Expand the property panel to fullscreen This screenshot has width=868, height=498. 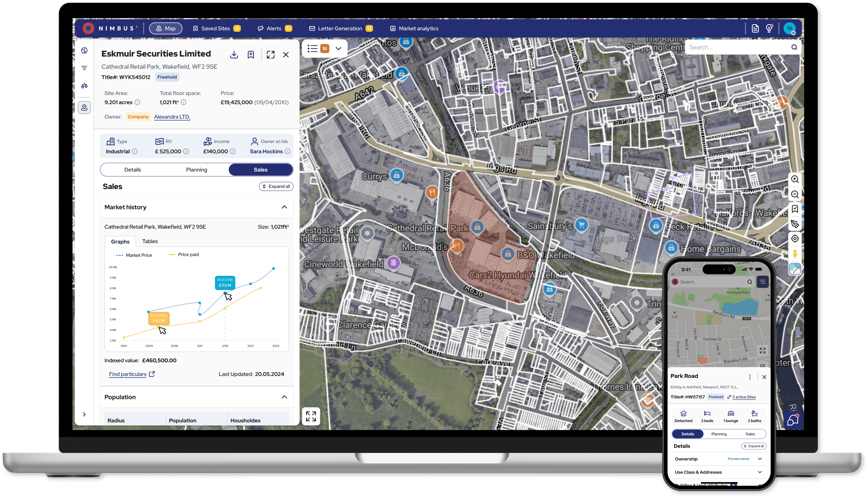tap(270, 55)
